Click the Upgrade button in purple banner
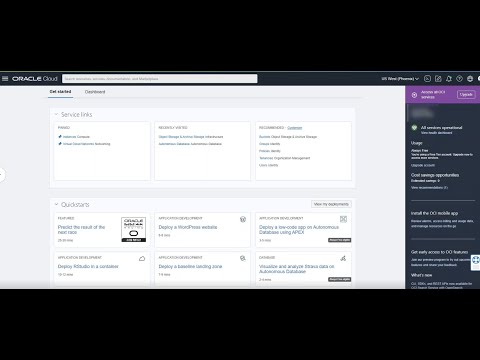Viewport: 480px width, 360px height. [x=466, y=95]
